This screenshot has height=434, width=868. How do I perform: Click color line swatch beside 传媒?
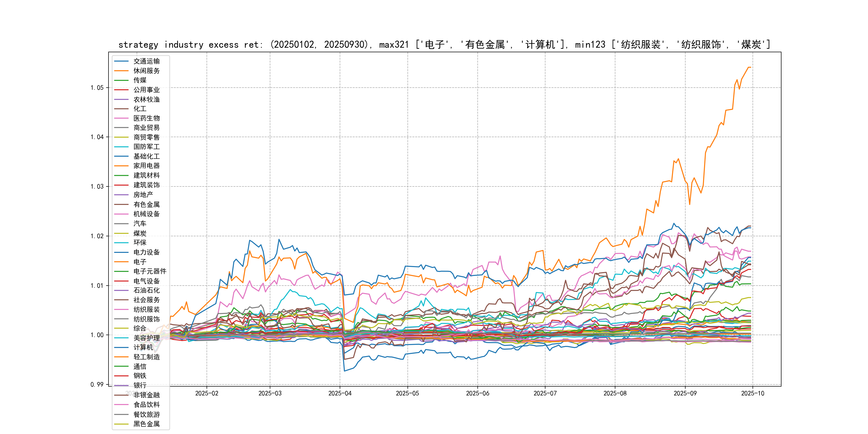[x=121, y=80]
